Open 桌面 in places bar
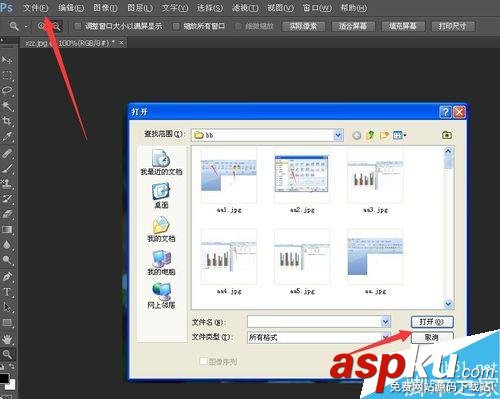Screen dimensions: 500x399 (161, 196)
